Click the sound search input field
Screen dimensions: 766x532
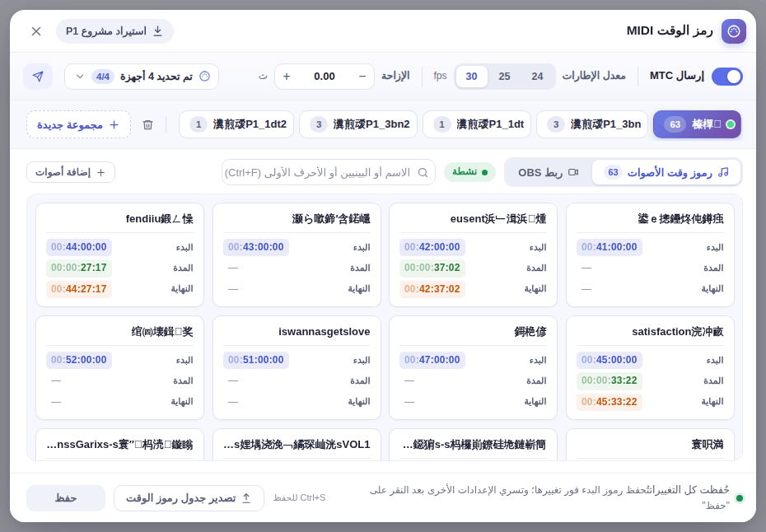(x=329, y=172)
